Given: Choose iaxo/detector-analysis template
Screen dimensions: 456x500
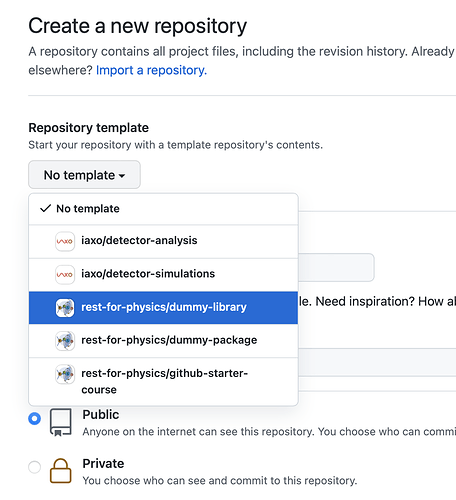Looking at the screenshot, I should [x=163, y=241].
